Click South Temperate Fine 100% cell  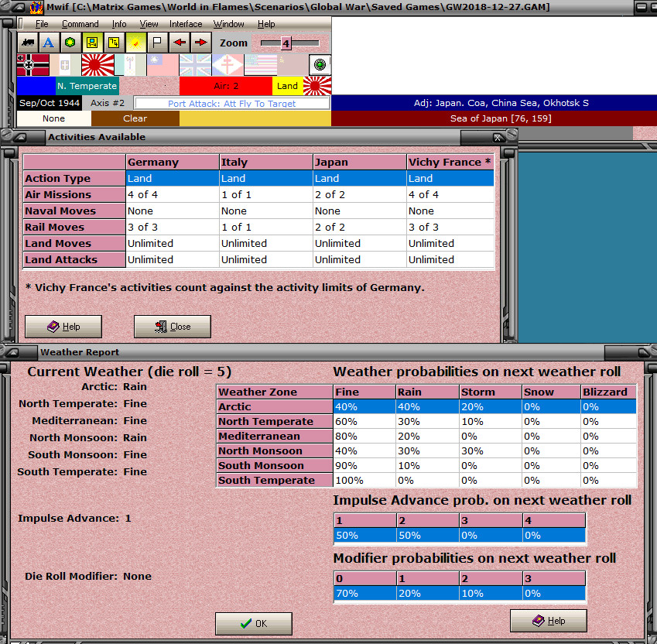click(364, 480)
